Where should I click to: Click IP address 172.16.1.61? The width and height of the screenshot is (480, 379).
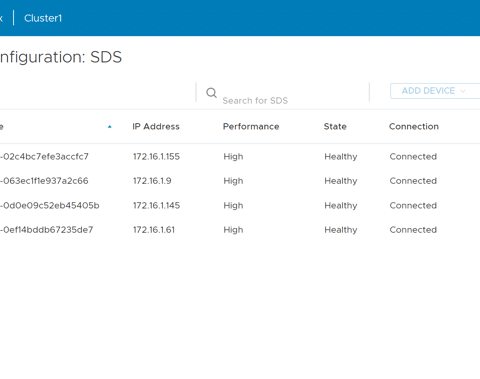[x=154, y=230]
